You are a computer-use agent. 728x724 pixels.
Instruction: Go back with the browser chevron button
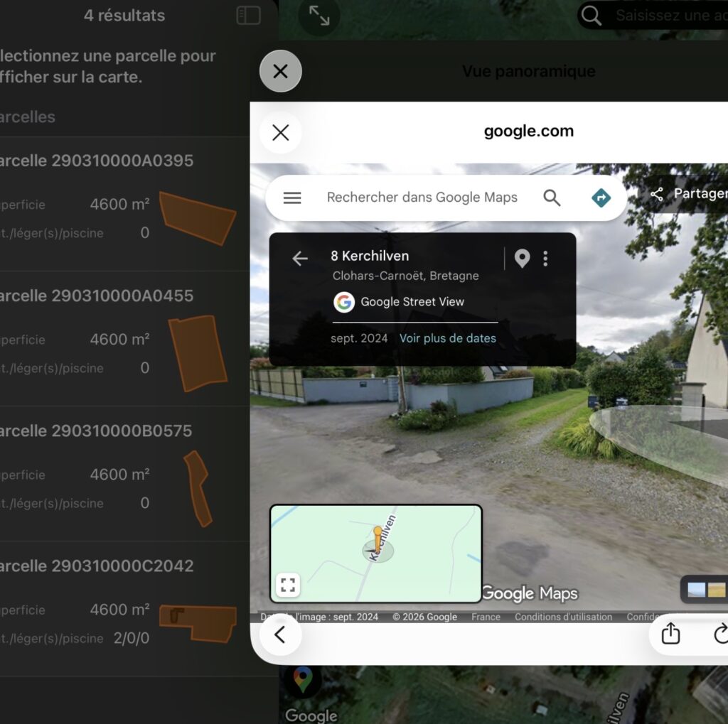280,634
